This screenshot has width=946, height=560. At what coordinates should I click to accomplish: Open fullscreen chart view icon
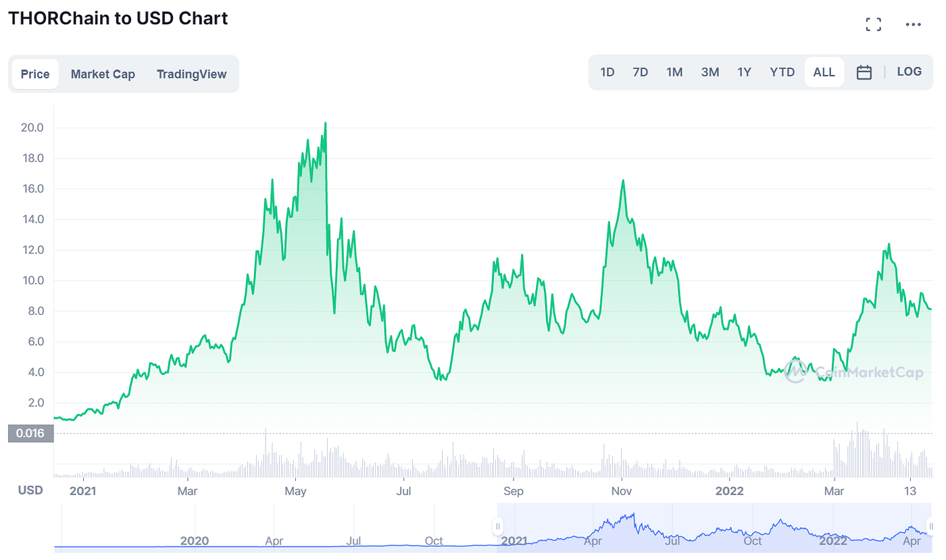coord(873,25)
